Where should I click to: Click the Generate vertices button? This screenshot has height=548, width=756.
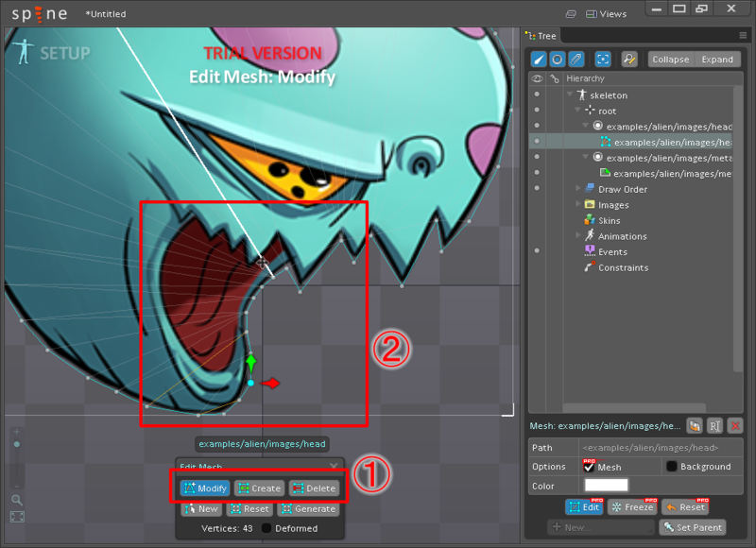click(309, 509)
